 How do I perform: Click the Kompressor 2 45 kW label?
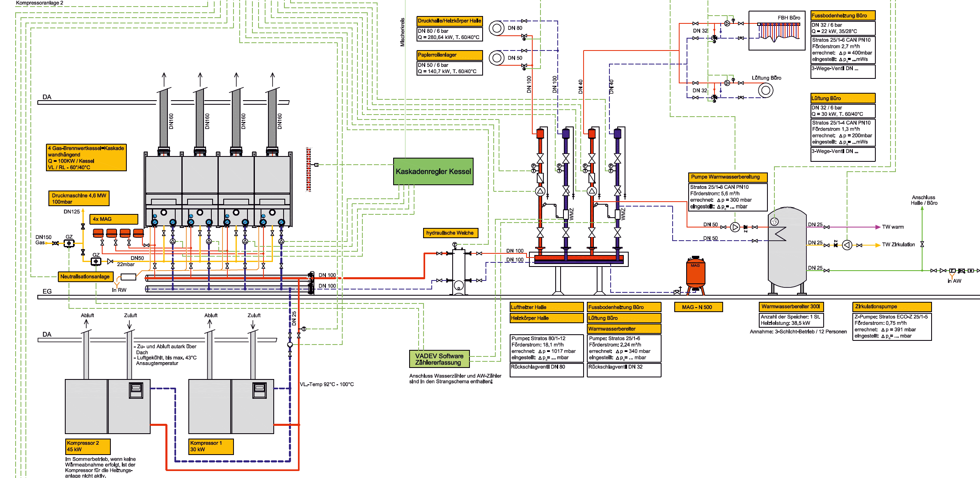click(88, 446)
